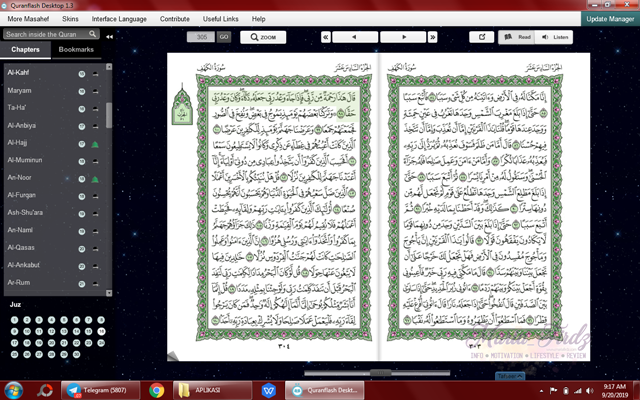Select Juz 30 in the Juz grid
The height and width of the screenshot is (400, 640).
pos(76,354)
